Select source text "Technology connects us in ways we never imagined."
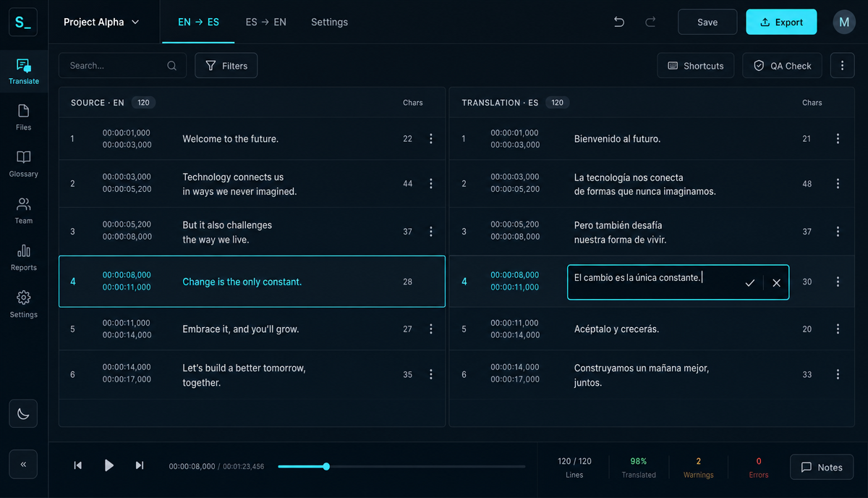 tap(239, 185)
